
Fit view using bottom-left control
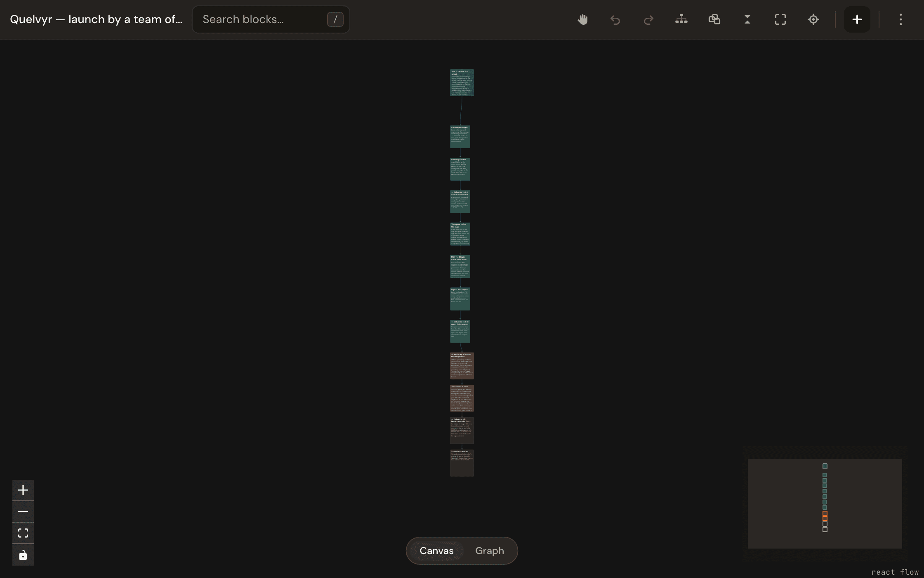23,533
